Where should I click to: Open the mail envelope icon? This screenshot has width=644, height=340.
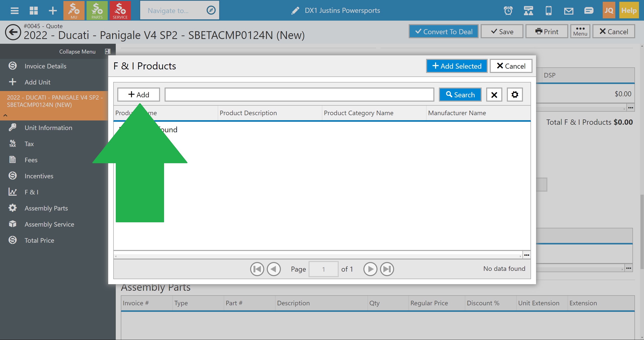pyautogui.click(x=569, y=11)
